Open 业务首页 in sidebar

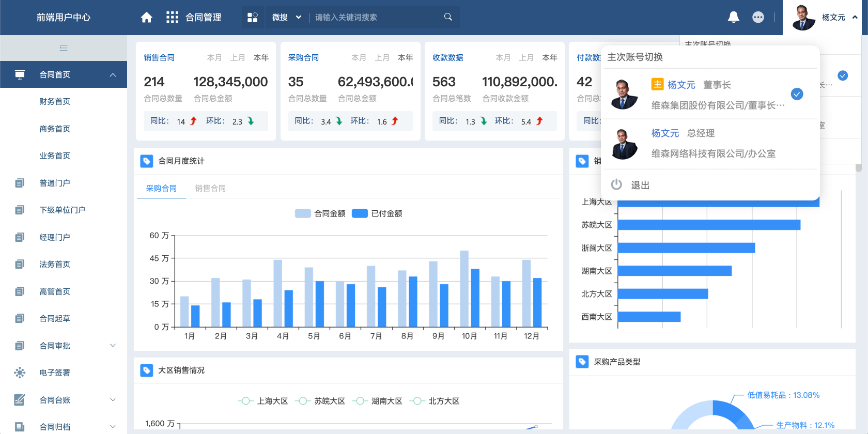pyautogui.click(x=55, y=156)
